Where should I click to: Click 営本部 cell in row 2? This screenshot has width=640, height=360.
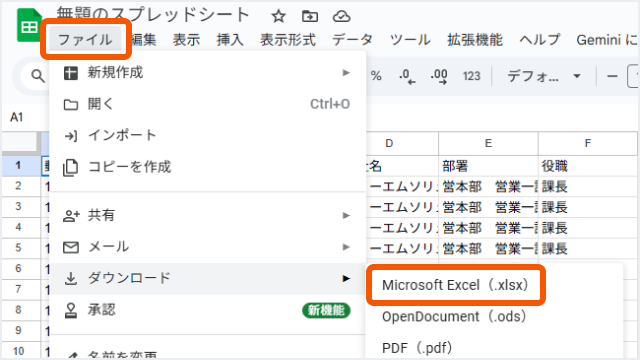(x=488, y=187)
